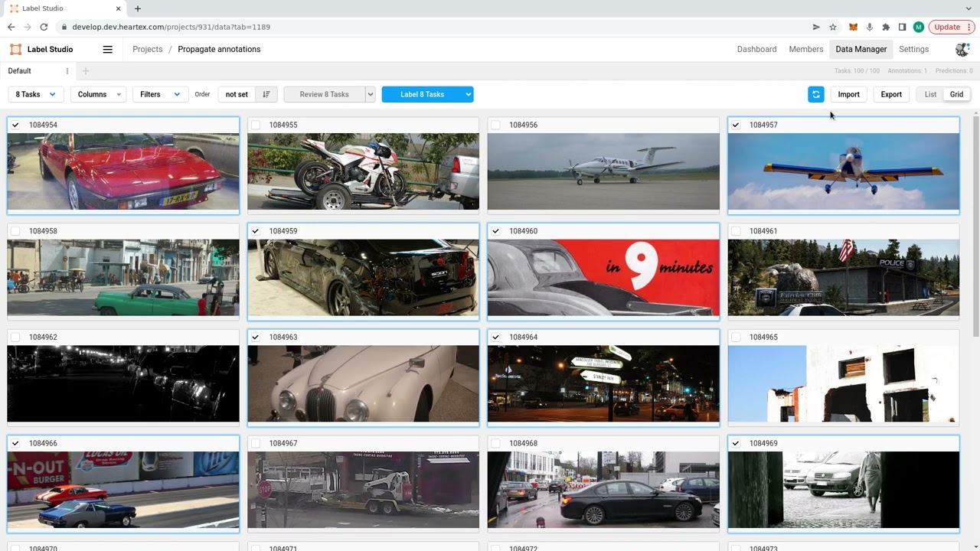Click the blue refresh data icon
The width and height of the screenshot is (980, 551).
click(816, 94)
